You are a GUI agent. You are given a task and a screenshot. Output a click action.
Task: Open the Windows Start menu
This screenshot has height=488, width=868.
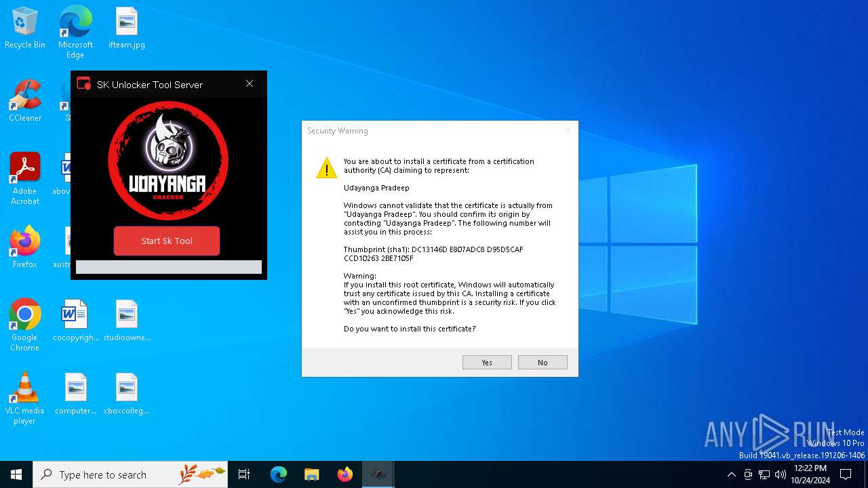(x=16, y=474)
